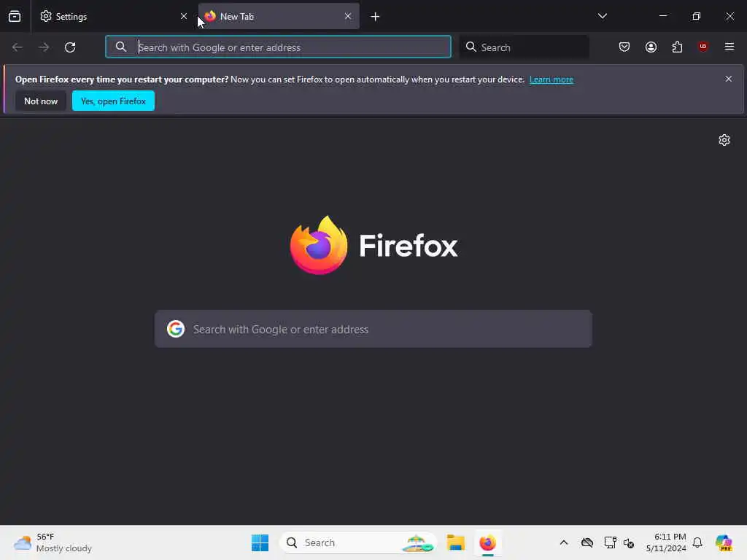This screenshot has height=560, width=747.
Task: Click Yes, open Firefox button
Action: click(113, 101)
